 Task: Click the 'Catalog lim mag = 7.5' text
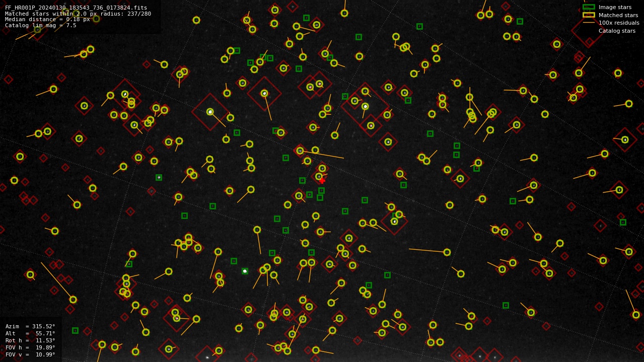click(x=41, y=26)
